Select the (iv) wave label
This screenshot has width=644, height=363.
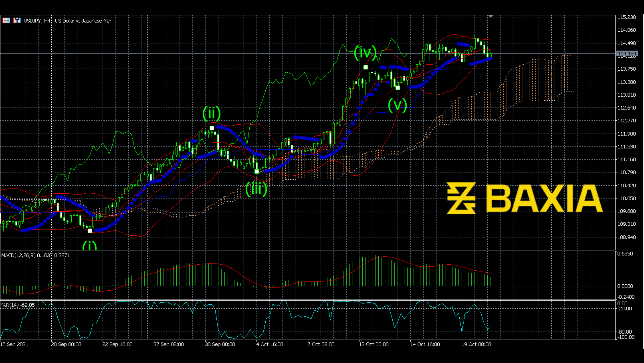click(365, 53)
